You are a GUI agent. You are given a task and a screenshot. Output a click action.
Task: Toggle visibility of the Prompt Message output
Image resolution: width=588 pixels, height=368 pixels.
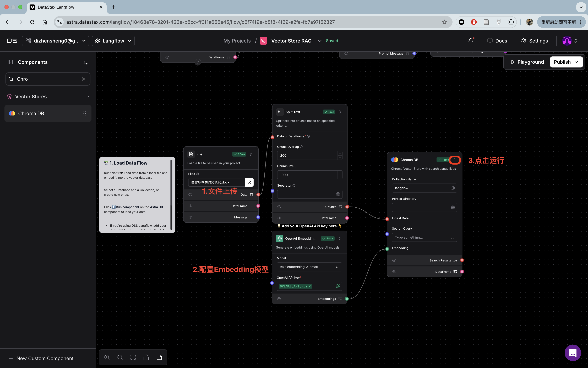click(346, 54)
